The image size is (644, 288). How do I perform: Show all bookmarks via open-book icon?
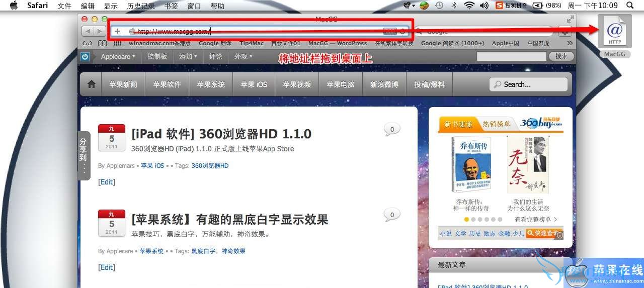[x=102, y=43]
